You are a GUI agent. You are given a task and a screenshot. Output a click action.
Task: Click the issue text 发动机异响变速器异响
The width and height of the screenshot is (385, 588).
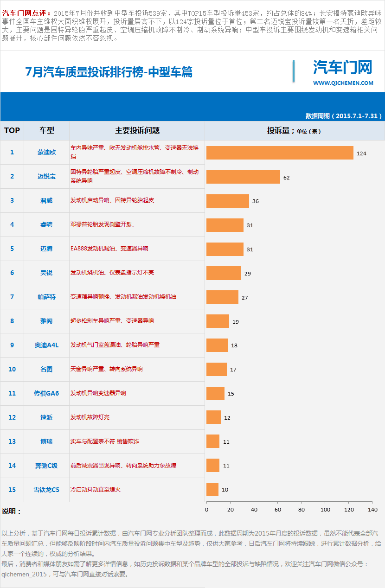point(98,393)
